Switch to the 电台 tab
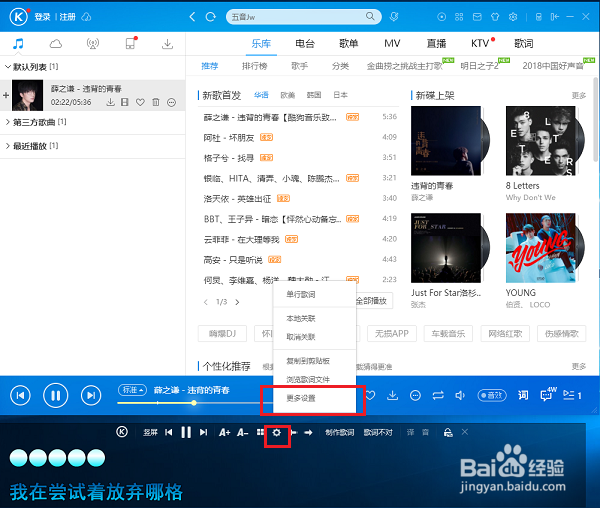600x508 pixels. pyautogui.click(x=305, y=44)
